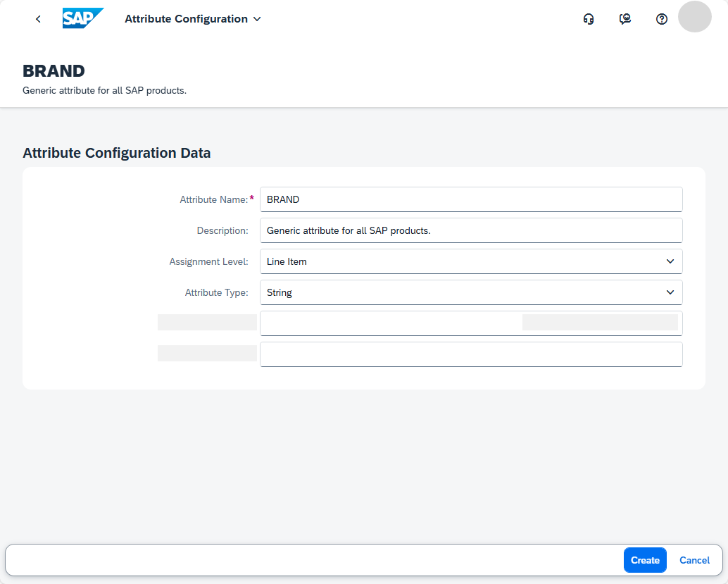This screenshot has width=728, height=584.
Task: Click the Description input field
Action: [471, 230]
